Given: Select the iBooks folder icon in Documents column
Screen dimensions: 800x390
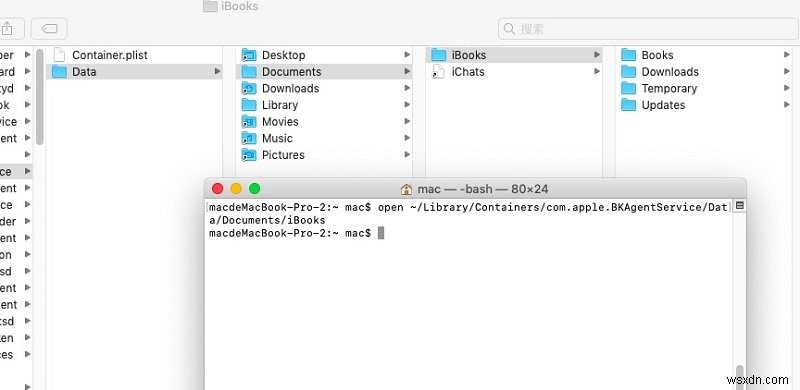Looking at the screenshot, I should pos(438,55).
